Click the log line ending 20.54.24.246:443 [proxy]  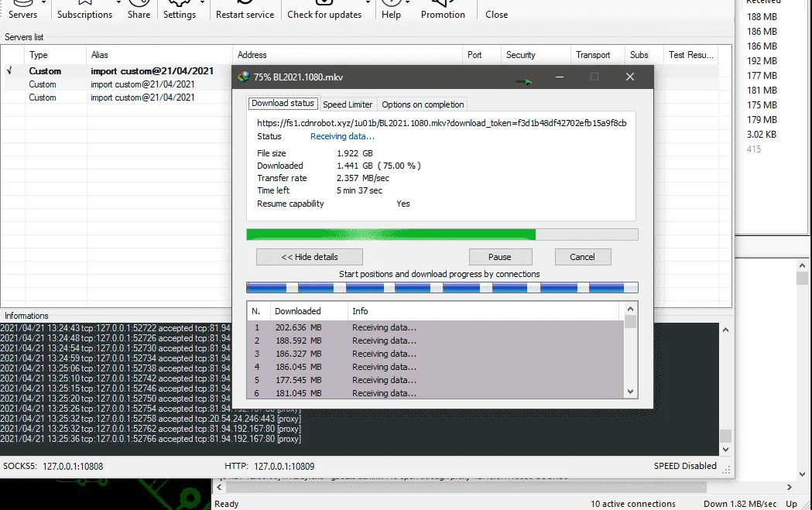coord(151,419)
